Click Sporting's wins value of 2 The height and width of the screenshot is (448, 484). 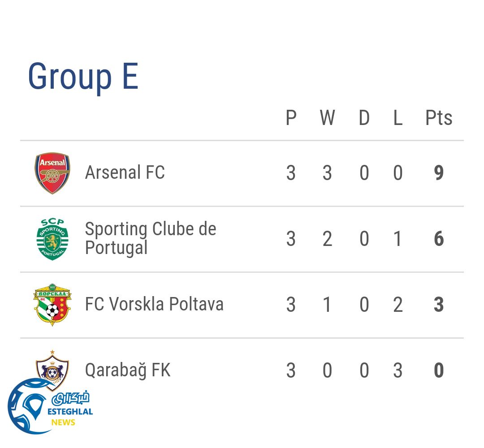tap(327, 239)
